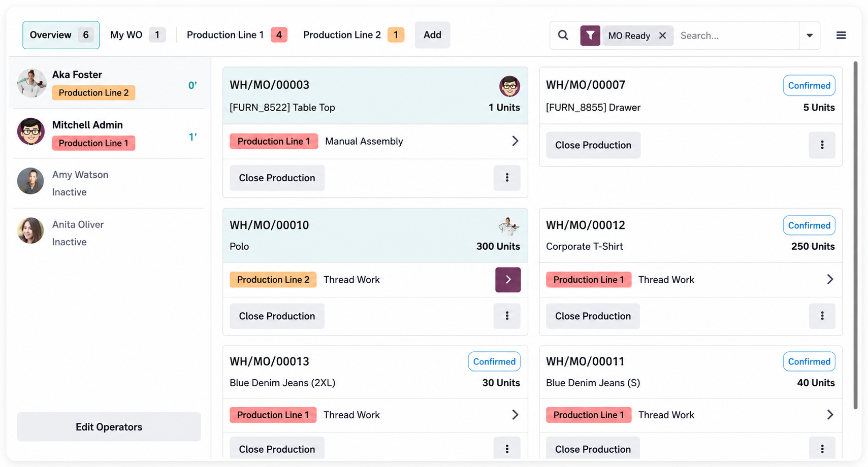This screenshot has height=467, width=868.
Task: Expand Thread Work chevron on WH/MO/00013
Action: (515, 415)
